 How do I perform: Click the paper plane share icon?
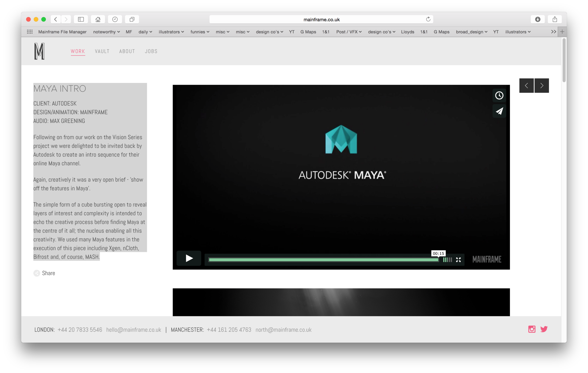(499, 111)
